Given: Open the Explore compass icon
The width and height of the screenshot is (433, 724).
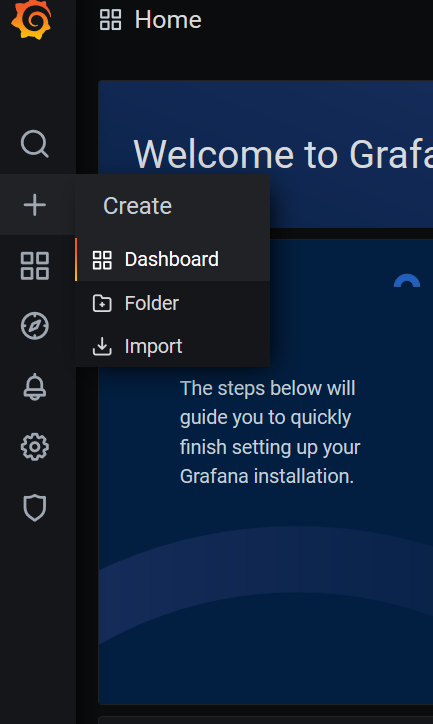Looking at the screenshot, I should (35, 326).
